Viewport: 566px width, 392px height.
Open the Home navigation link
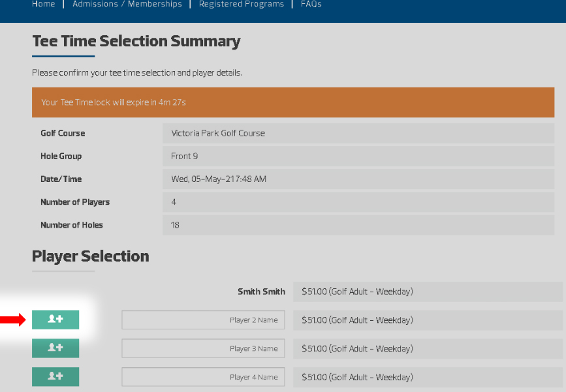44,4
